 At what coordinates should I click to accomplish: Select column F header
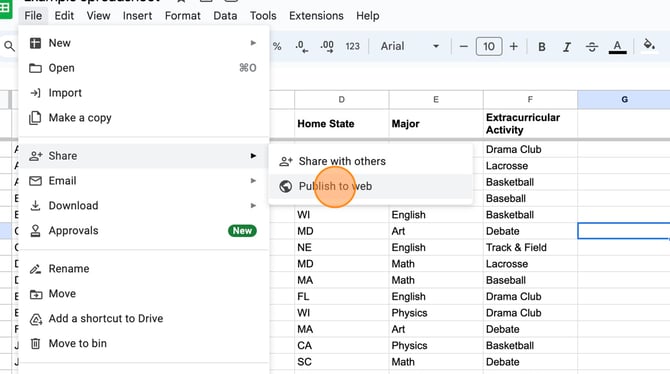tap(530, 100)
